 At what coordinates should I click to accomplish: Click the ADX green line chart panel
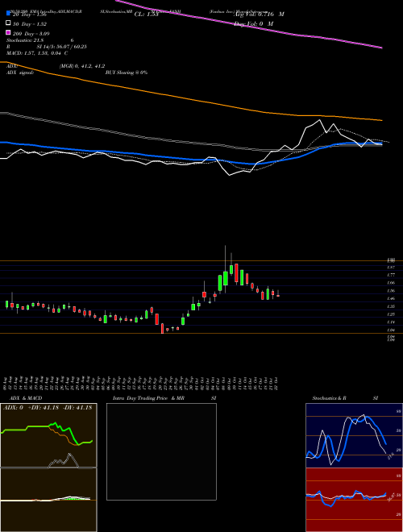[48, 435]
